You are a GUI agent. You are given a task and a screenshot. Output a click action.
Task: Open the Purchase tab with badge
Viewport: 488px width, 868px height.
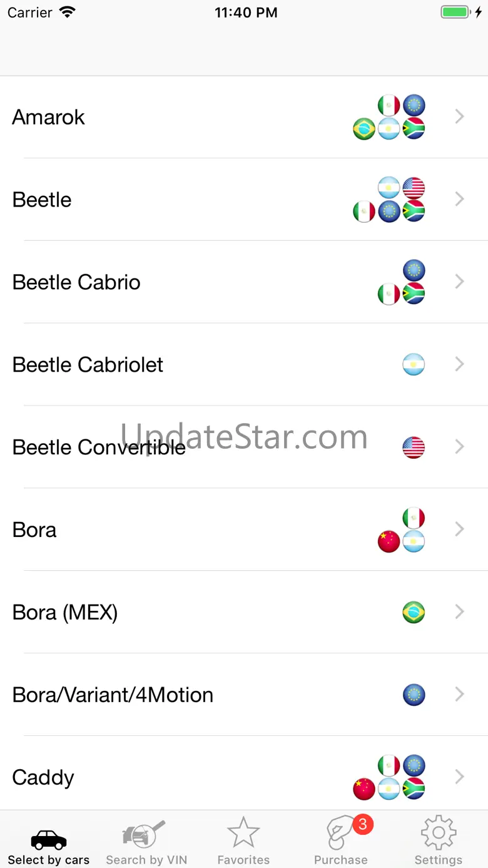[x=342, y=842]
